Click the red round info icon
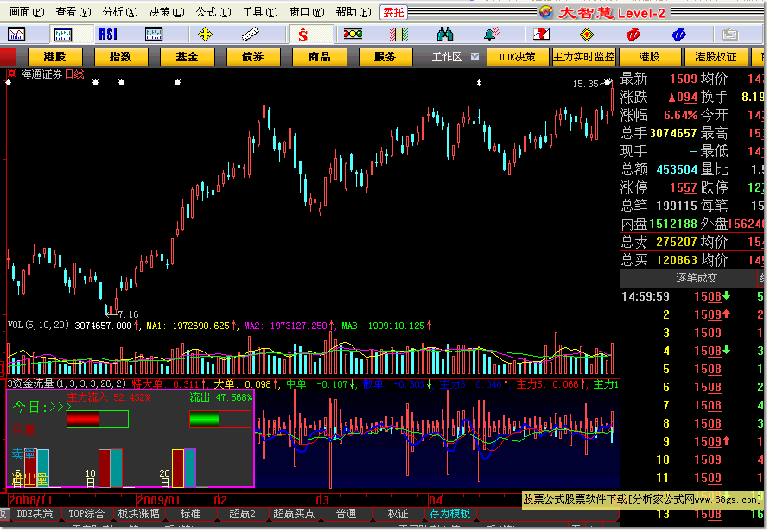The image size is (770, 532). [633, 35]
